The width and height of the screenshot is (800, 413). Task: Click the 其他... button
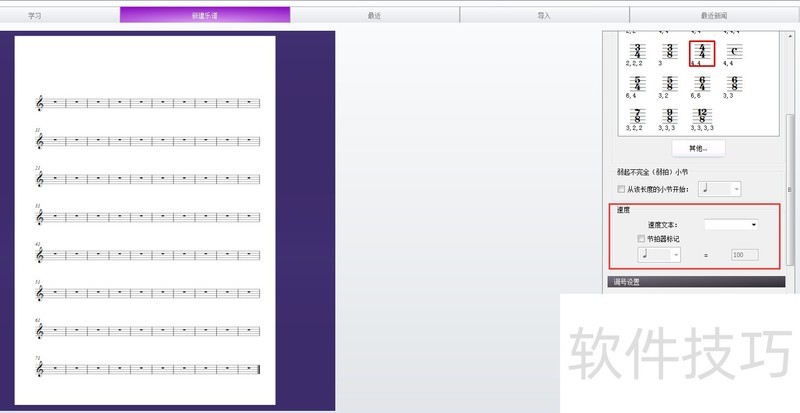point(698,148)
